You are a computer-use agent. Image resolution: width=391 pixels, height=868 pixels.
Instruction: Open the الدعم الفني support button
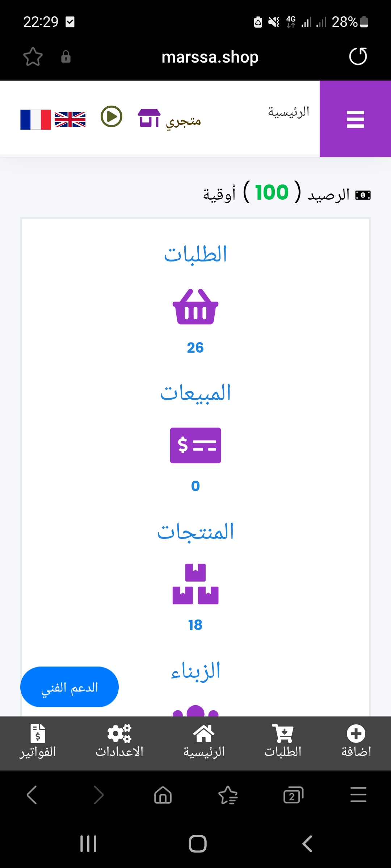click(70, 687)
